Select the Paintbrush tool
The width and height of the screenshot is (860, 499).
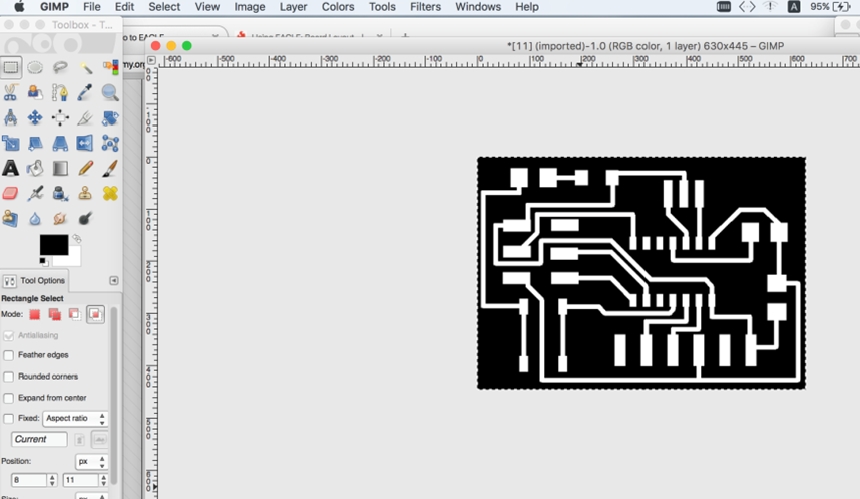pyautogui.click(x=110, y=168)
